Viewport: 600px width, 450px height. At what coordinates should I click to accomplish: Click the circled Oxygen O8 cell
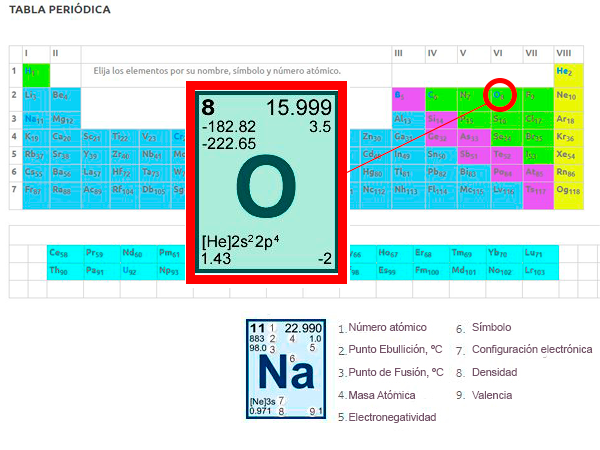click(500, 95)
